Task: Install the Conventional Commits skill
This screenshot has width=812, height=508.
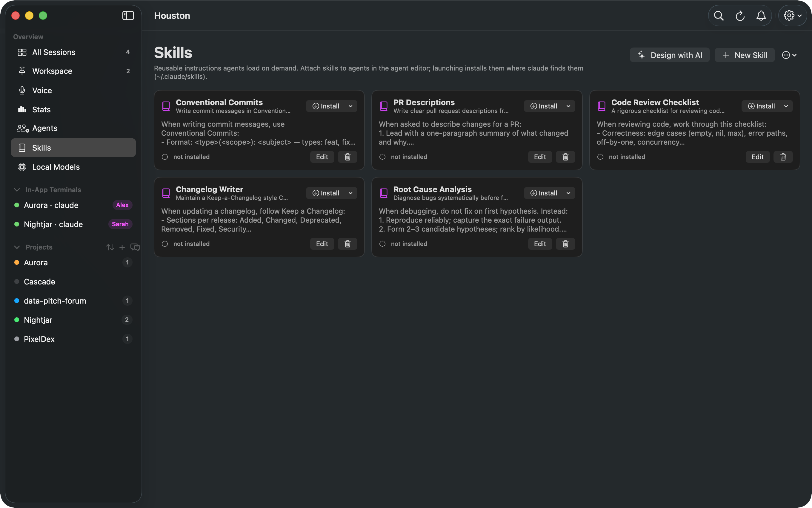Action: point(326,106)
